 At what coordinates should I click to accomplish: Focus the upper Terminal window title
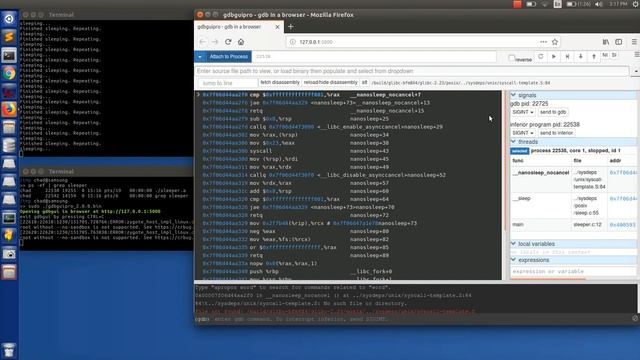[61, 15]
